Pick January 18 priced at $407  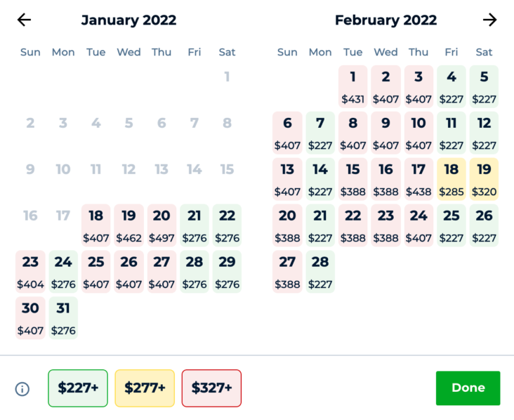coord(96,225)
